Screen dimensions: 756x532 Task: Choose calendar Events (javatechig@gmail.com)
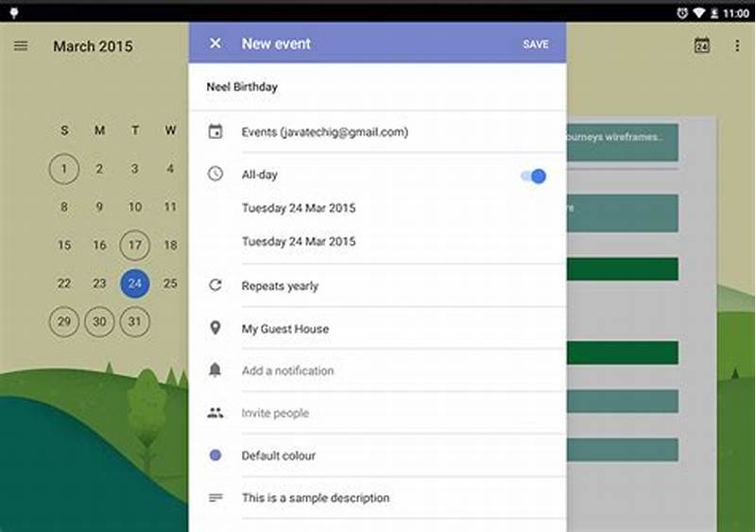click(324, 132)
